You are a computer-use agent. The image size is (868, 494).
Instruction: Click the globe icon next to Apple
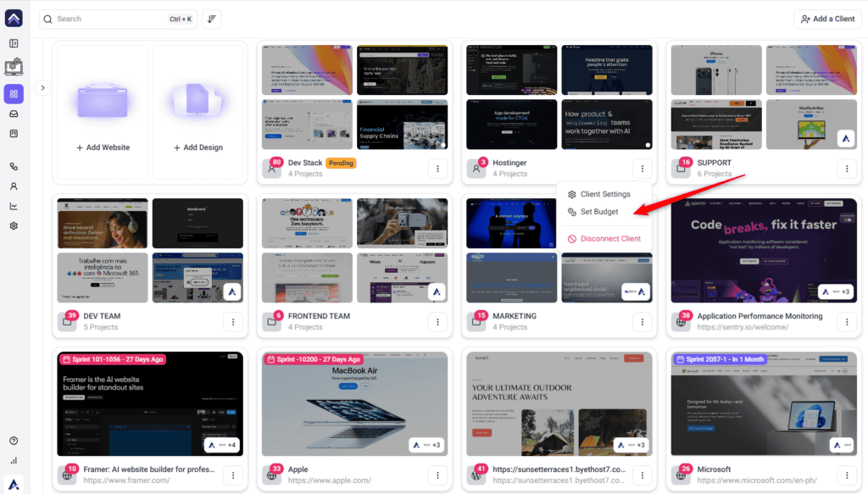click(x=271, y=475)
